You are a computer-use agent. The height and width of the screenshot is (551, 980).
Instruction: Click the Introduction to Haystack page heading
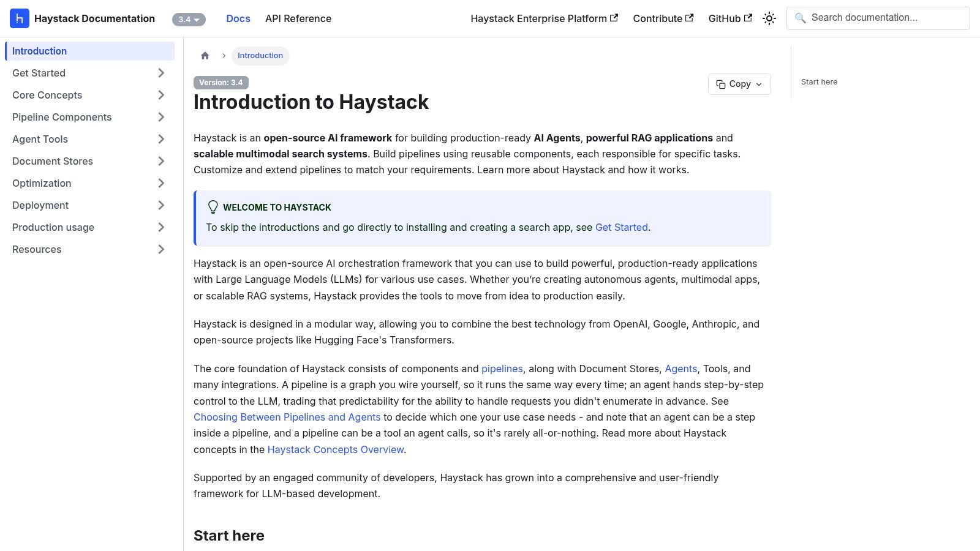(x=311, y=102)
